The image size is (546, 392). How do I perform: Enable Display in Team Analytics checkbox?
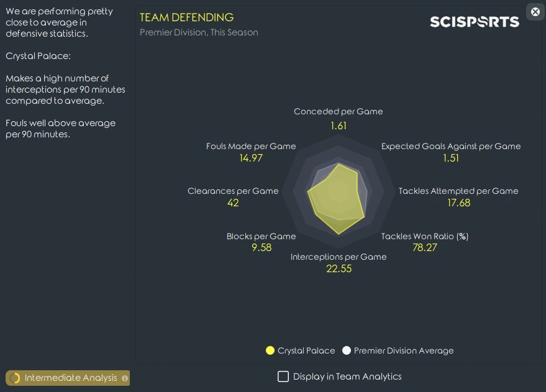[283, 376]
